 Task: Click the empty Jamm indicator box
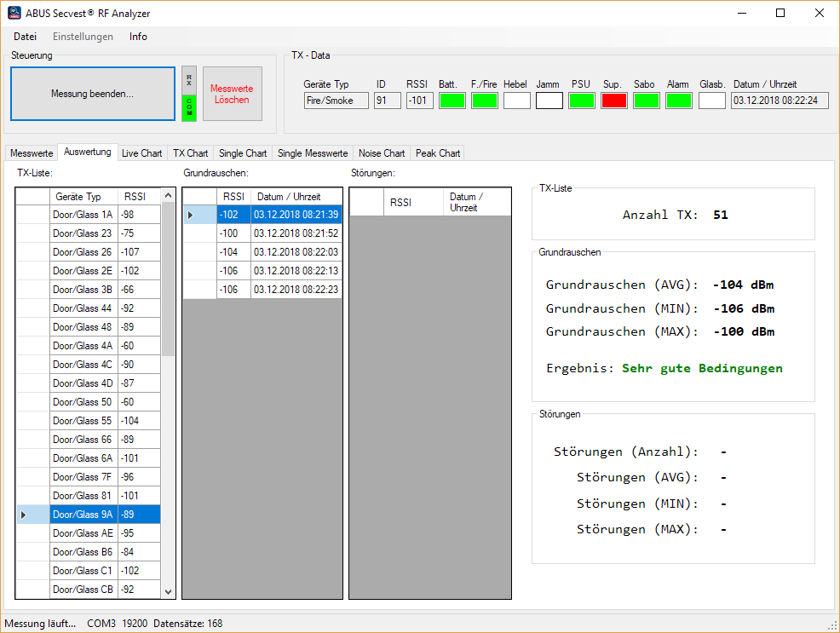tap(549, 101)
